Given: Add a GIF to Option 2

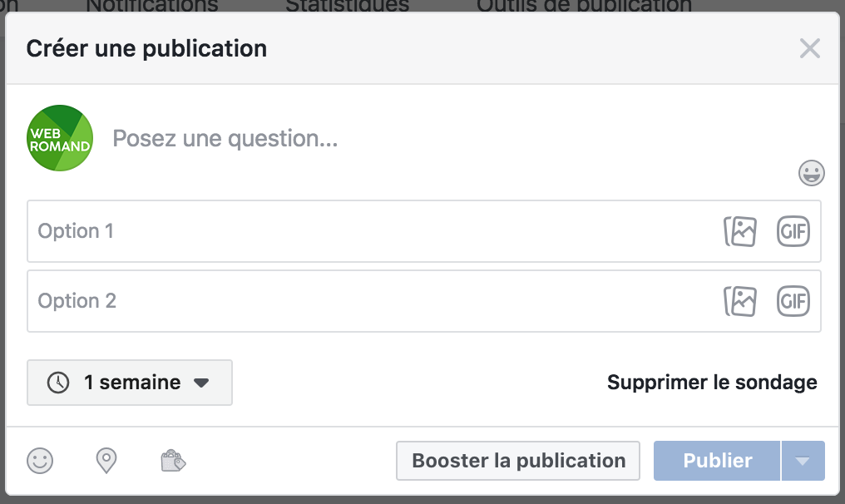Looking at the screenshot, I should pyautogui.click(x=793, y=301).
